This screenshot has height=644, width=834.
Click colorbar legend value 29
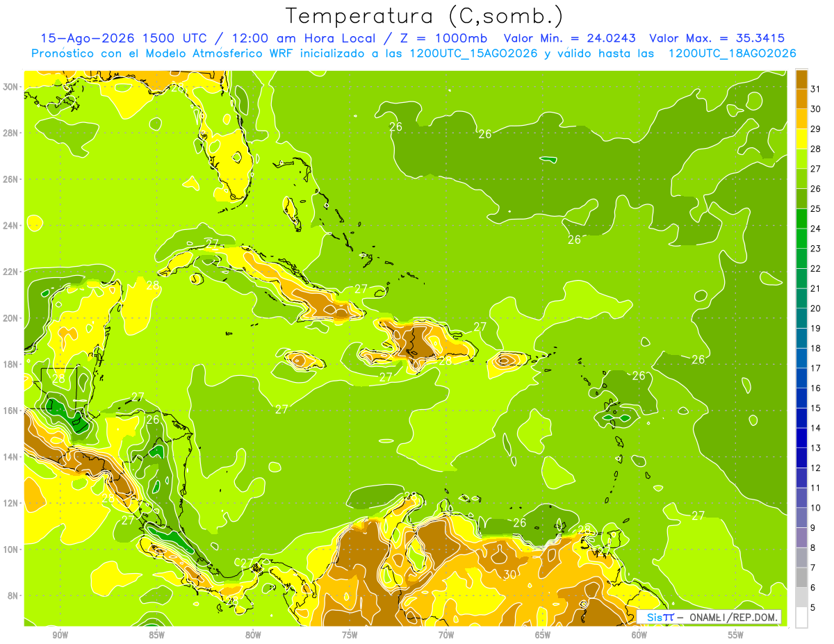pos(816,129)
